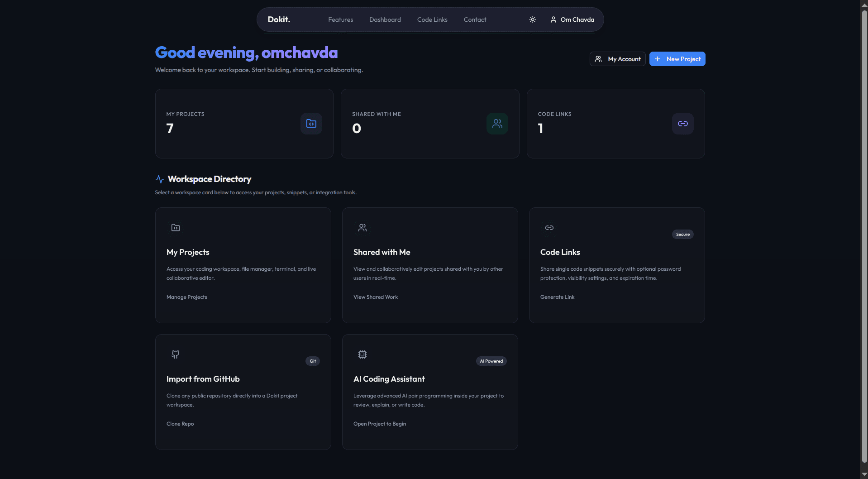Screen dimensions: 868x479
Task: Open the Om Chavda user menu
Action: click(x=572, y=19)
